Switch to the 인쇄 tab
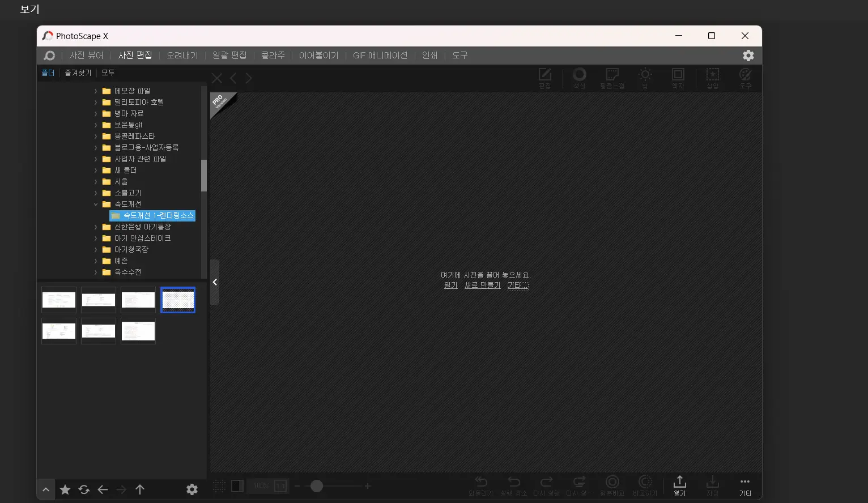This screenshot has width=868, height=503. tap(429, 56)
